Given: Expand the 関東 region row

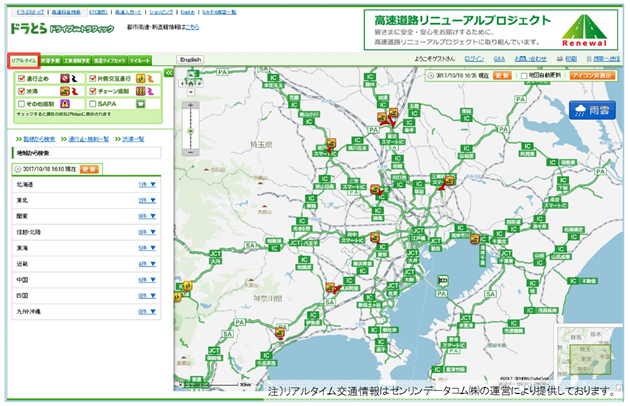Looking at the screenshot, I should [x=152, y=215].
